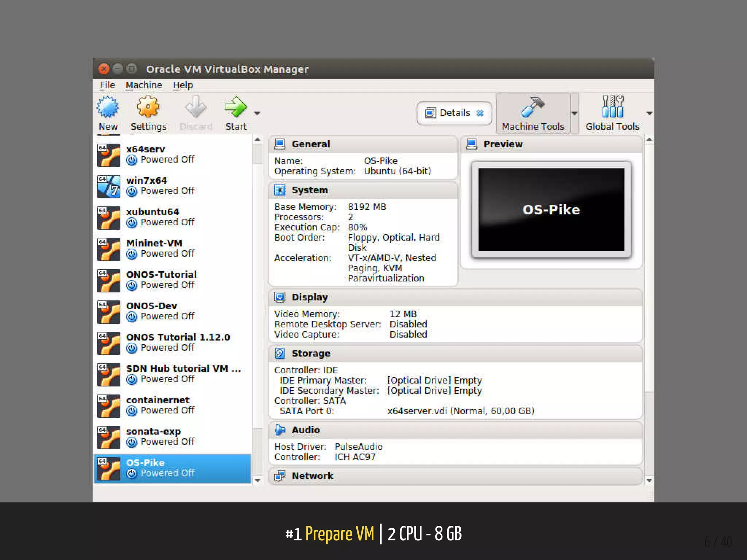Select the win7x64 Windows 7 VM icon

pos(109,186)
